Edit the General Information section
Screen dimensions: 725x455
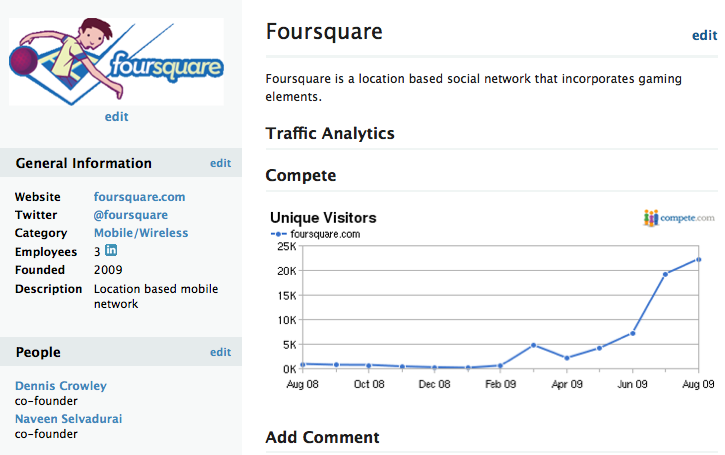pyautogui.click(x=220, y=163)
